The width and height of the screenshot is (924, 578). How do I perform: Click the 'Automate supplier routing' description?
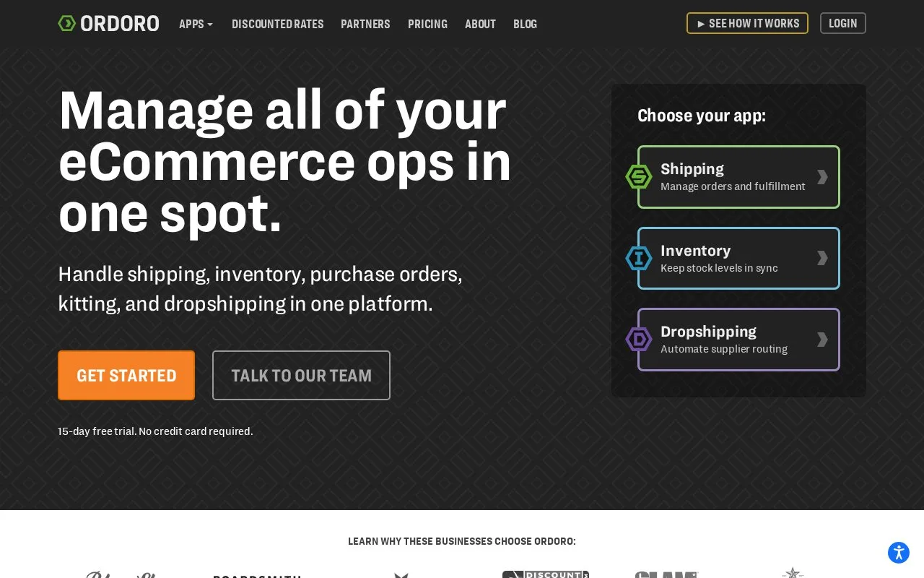click(x=724, y=349)
